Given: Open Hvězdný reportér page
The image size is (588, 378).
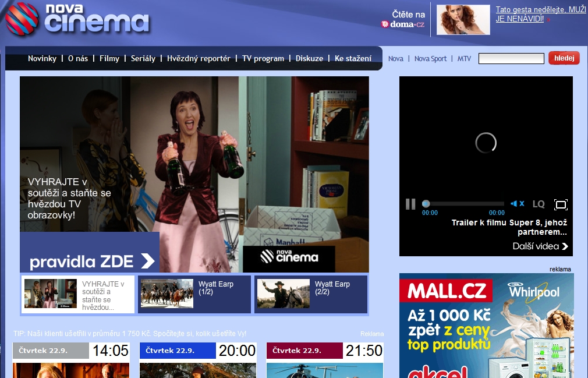Looking at the screenshot, I should [199, 58].
